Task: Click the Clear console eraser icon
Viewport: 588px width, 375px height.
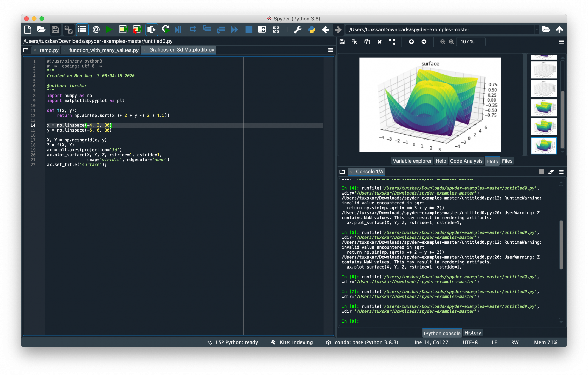Action: coord(551,172)
